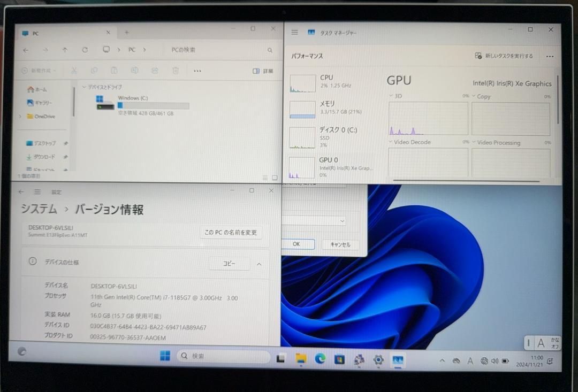This screenshot has width=578, height=392.
Task: Click the search magnifier in Explorer
Action: (270, 50)
